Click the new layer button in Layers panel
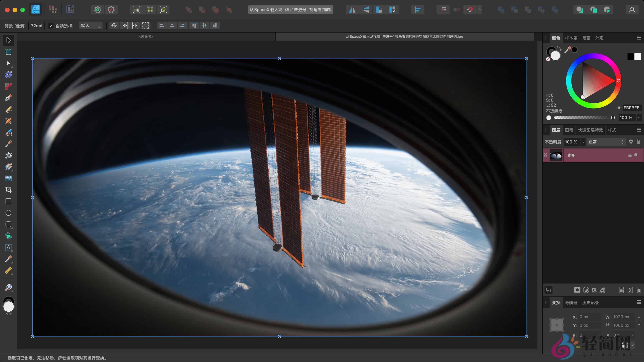The image size is (644, 362). coord(622,290)
